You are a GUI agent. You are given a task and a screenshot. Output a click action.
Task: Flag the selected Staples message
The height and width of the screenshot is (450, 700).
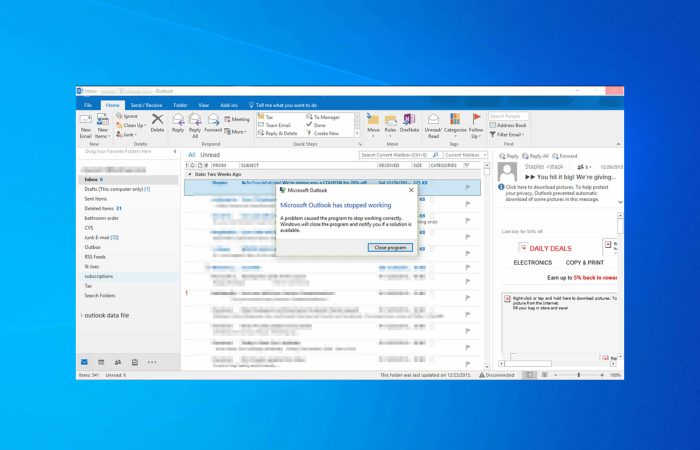468,188
